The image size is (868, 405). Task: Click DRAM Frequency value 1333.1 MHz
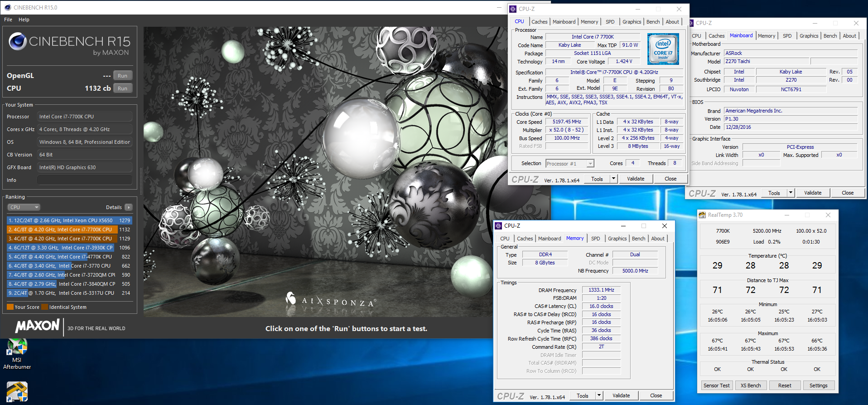pyautogui.click(x=601, y=290)
